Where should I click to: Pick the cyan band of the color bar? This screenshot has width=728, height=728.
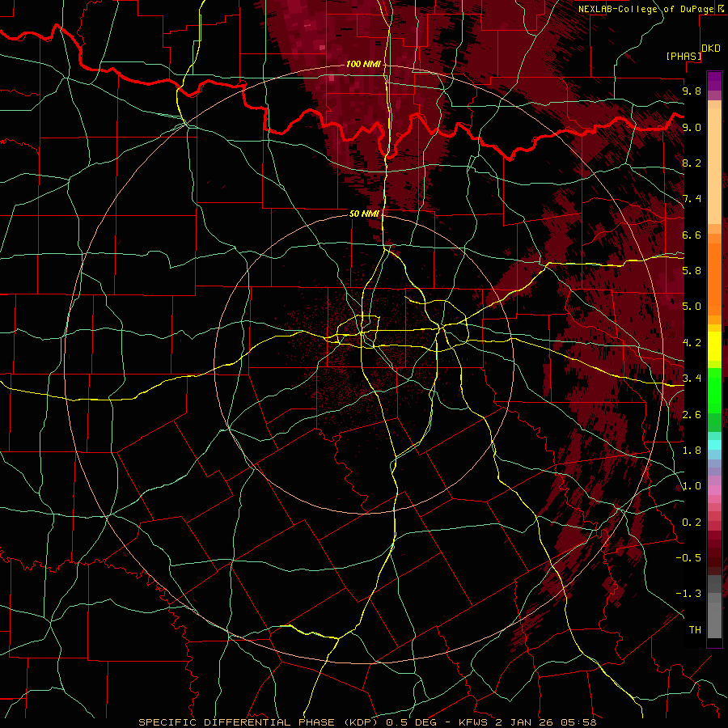click(714, 444)
